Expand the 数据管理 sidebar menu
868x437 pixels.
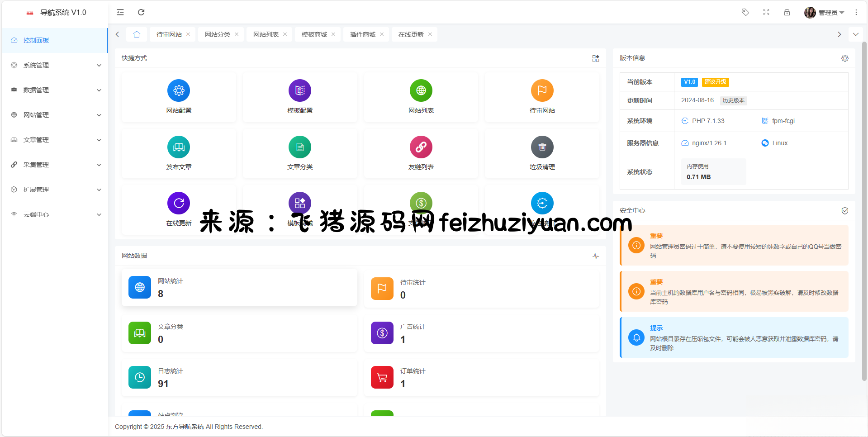55,90
